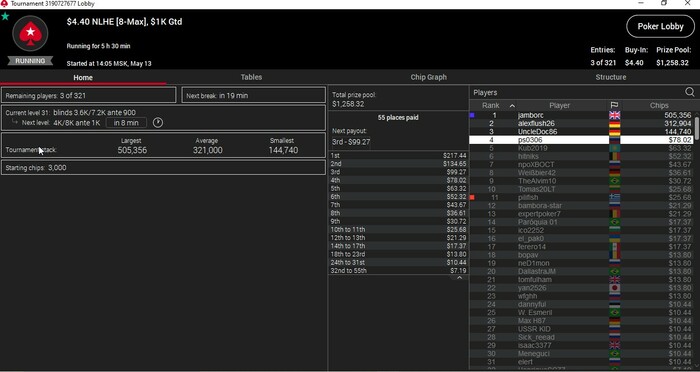This screenshot has height=372, width=700.
Task: Select the Home tab
Action: point(83,77)
